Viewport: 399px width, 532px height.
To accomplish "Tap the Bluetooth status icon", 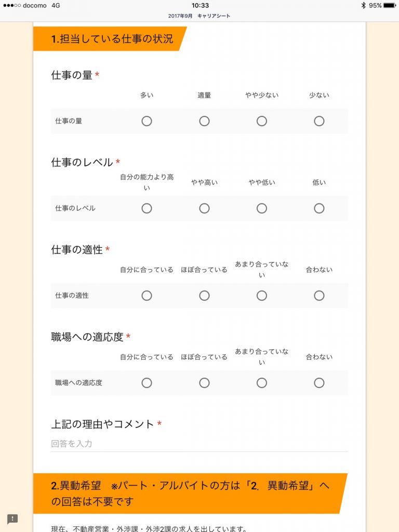I will point(363,5).
